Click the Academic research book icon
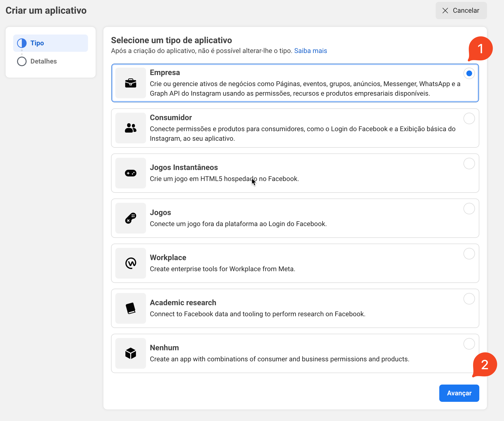Viewport: 504px width, 421px height. 131,308
